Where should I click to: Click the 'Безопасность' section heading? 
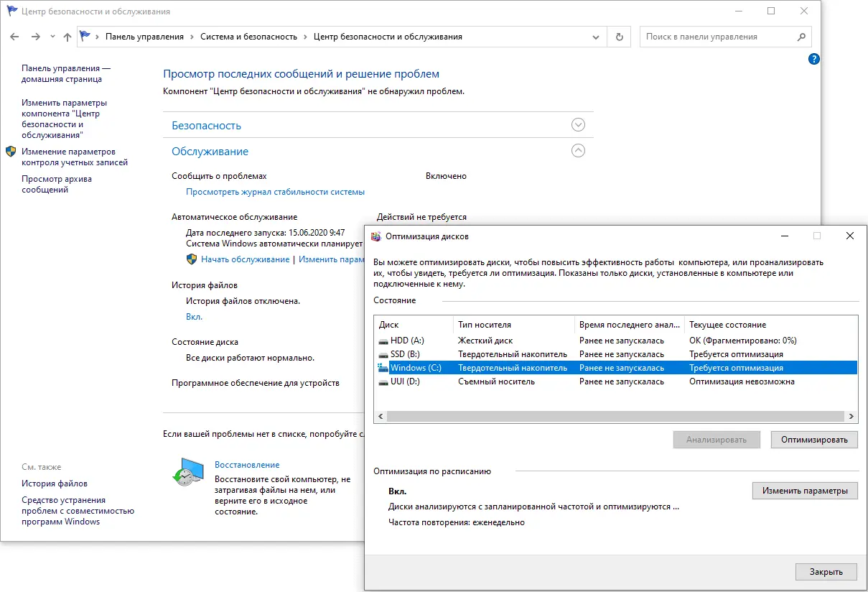coord(206,125)
